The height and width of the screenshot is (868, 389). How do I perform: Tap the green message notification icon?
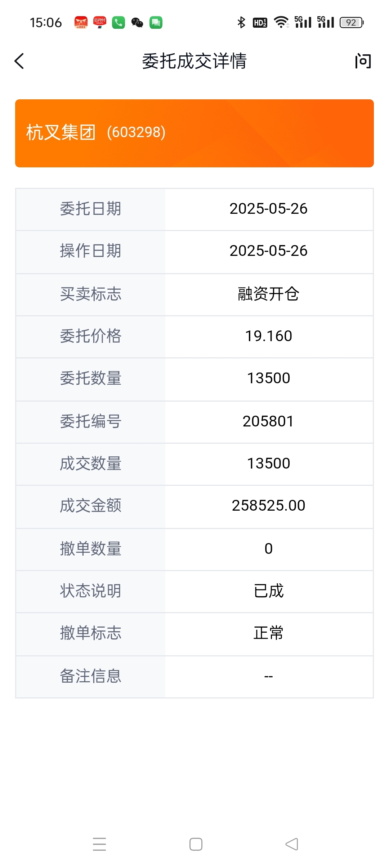(156, 23)
